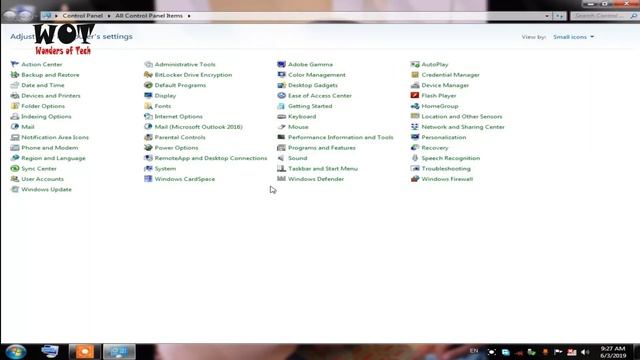This screenshot has height=360, width=640.
Task: Click the EN language indicator in tray
Action: [474, 351]
